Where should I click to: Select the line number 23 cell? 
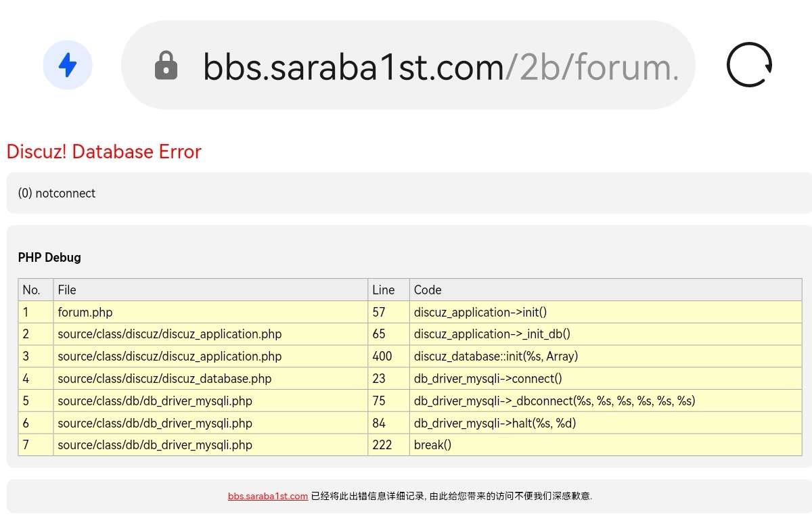[388, 379]
